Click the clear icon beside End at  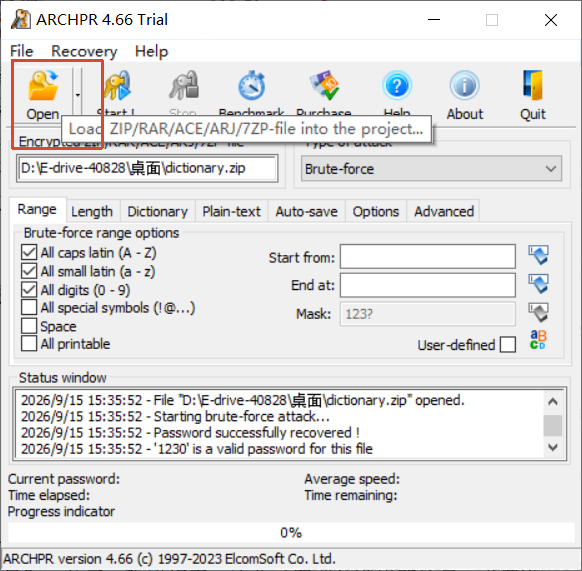coord(538,284)
